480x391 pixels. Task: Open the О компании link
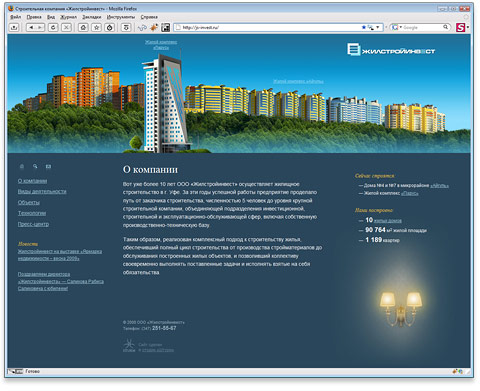tap(32, 181)
